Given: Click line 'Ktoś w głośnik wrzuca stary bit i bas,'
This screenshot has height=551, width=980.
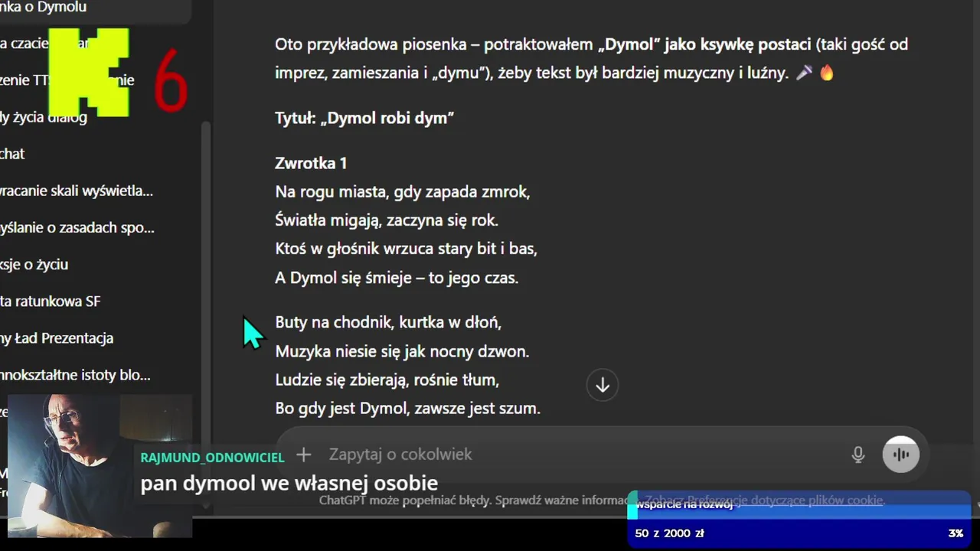Looking at the screenshot, I should (406, 249).
